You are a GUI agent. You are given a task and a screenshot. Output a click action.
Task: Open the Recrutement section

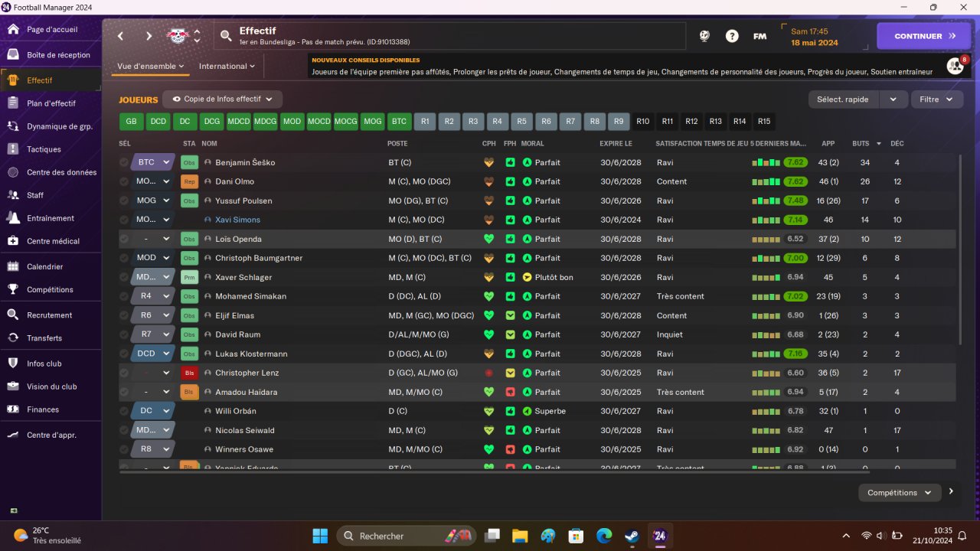coord(50,315)
